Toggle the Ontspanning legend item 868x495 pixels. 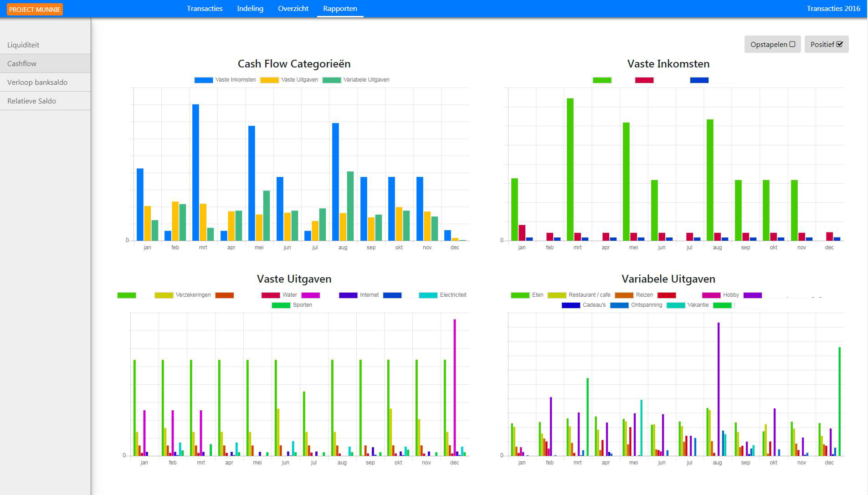[x=637, y=305]
